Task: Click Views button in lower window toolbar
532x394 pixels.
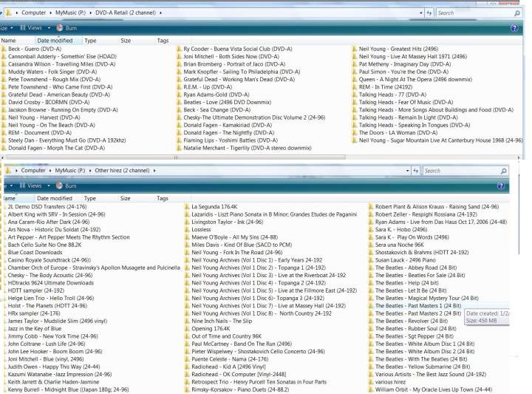Action: (31, 186)
